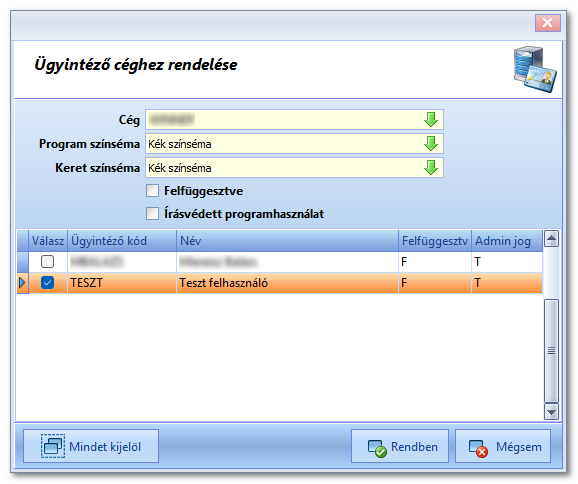Click the server and ID card icon

coord(535,69)
